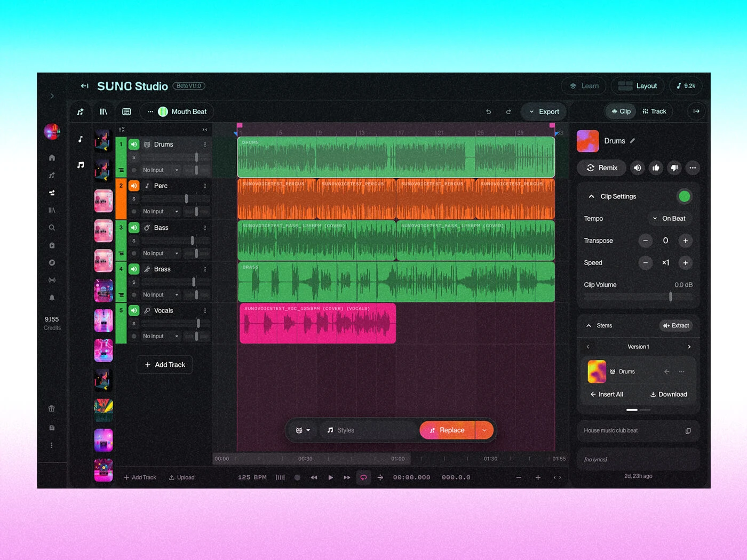Open the lyrics panel icon in toolbar

[x=126, y=111]
